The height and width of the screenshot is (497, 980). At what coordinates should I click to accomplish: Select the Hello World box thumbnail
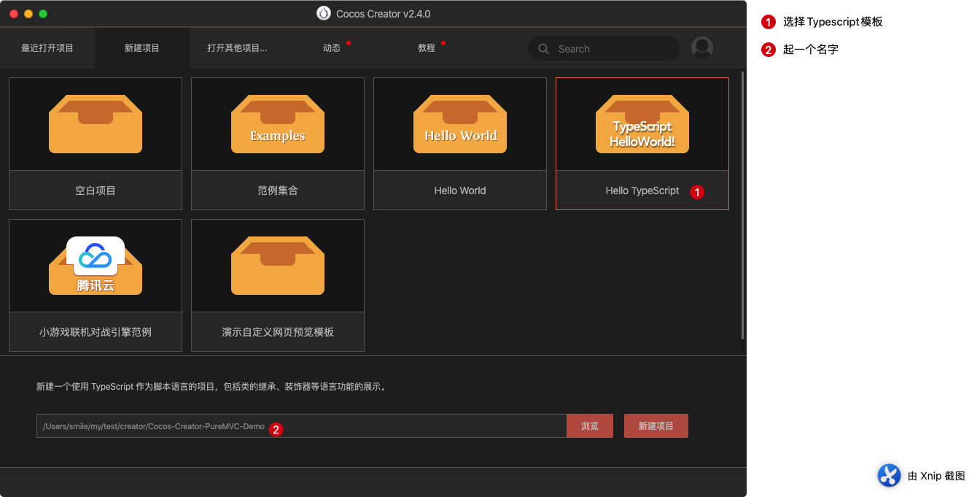(x=460, y=124)
